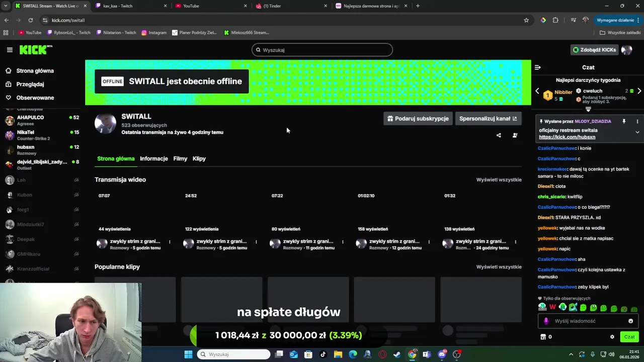Viewport: 644px width, 362px height.
Task: Switch to the Filmy tab
Action: (x=180, y=158)
